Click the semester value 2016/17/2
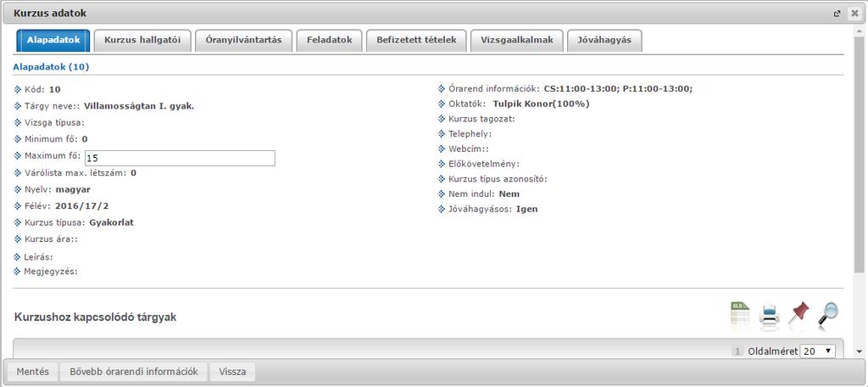The image size is (868, 387). 82,205
